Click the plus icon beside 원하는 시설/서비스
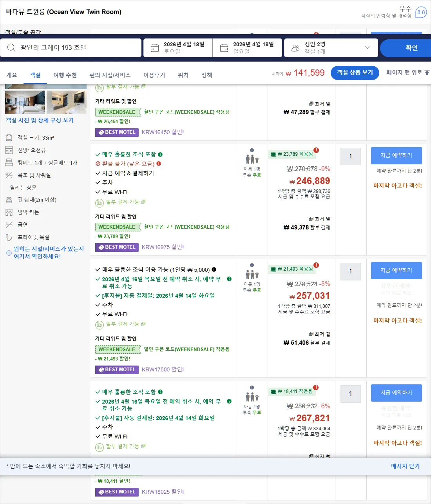431x504 pixels. (x=9, y=253)
